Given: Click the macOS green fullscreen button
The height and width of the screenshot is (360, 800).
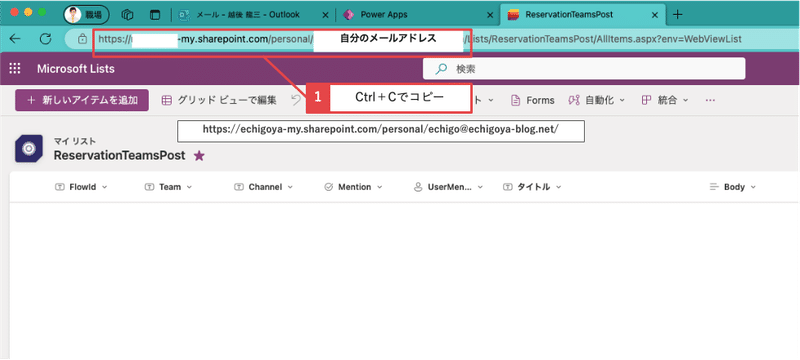Looking at the screenshot, I should 42,12.
